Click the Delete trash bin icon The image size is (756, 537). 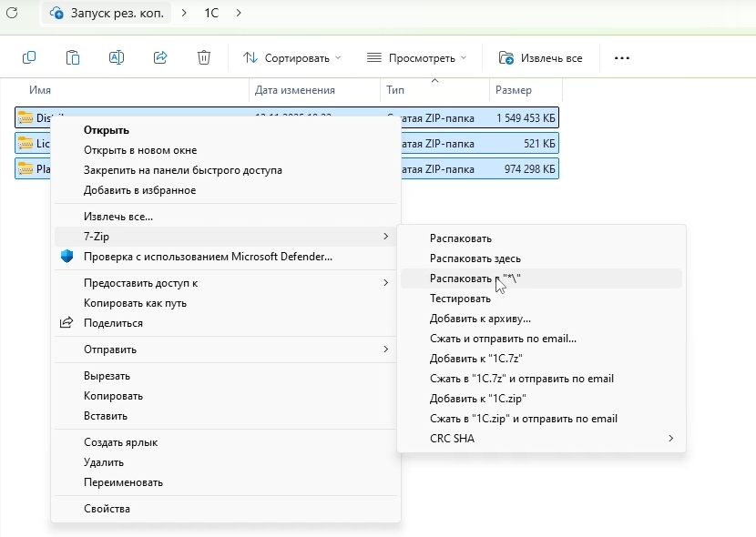point(204,57)
